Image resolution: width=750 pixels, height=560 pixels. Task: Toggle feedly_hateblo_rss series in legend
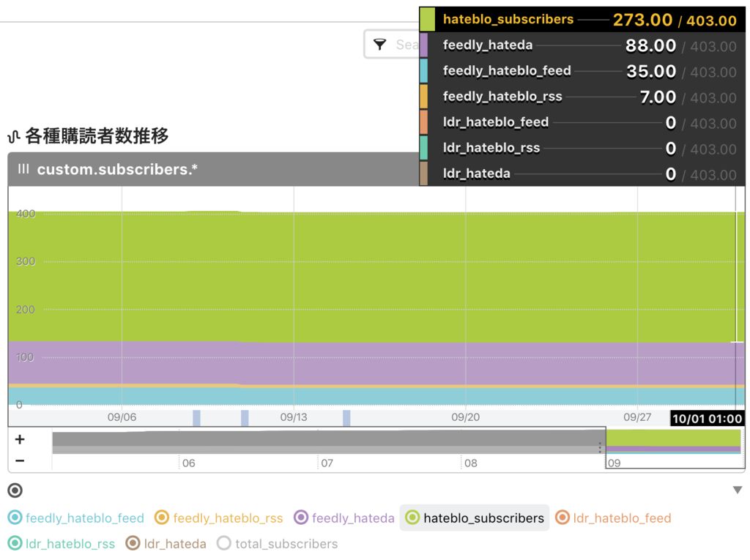pyautogui.click(x=218, y=518)
